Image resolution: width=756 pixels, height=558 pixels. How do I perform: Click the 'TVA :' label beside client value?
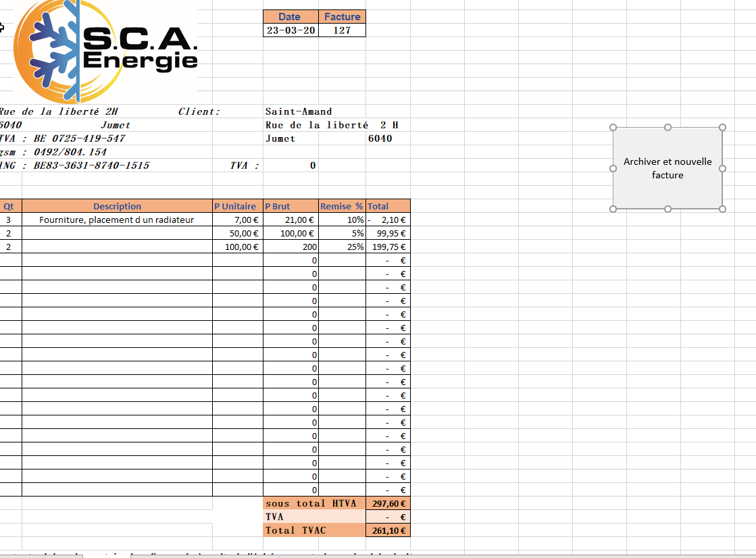pos(245,166)
